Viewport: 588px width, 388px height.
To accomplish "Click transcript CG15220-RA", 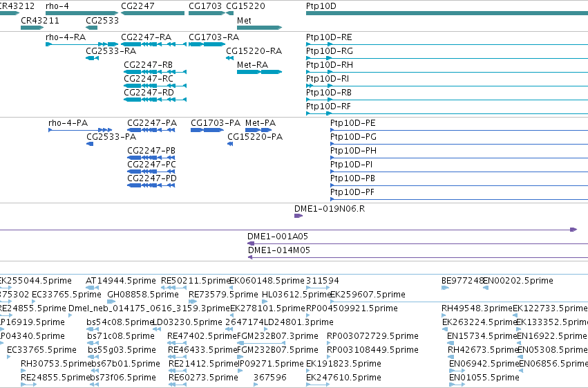I will click(230, 58).
